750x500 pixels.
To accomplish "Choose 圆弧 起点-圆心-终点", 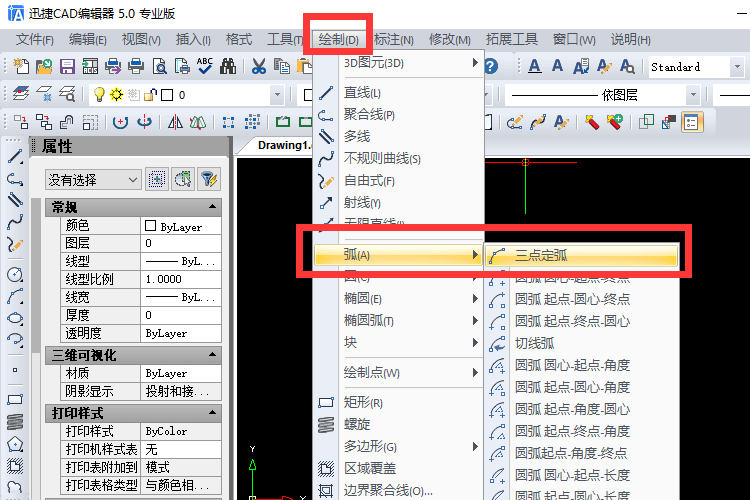I will coord(582,299).
